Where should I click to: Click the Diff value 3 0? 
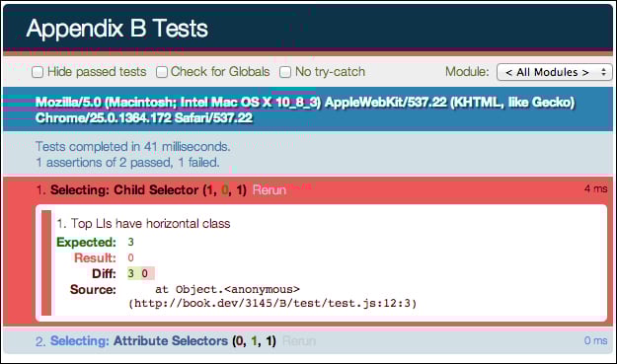[141, 273]
